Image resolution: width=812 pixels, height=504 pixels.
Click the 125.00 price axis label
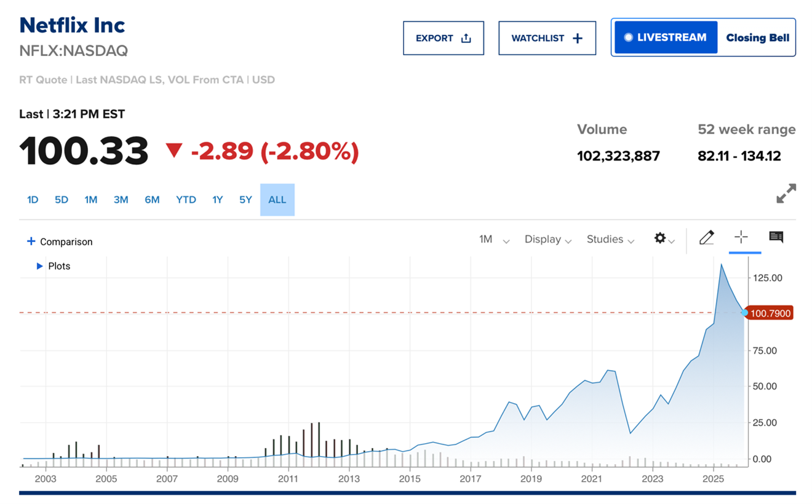coord(768,278)
